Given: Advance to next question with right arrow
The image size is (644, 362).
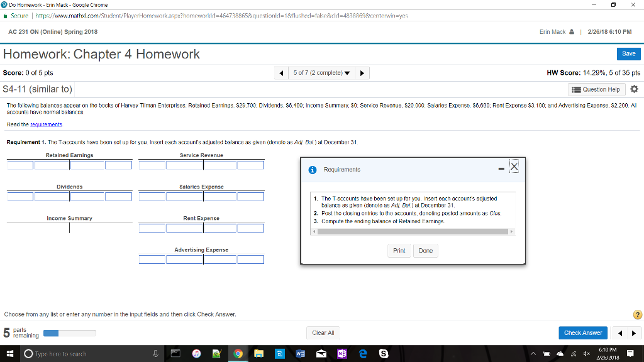Looking at the screenshot, I should [362, 72].
